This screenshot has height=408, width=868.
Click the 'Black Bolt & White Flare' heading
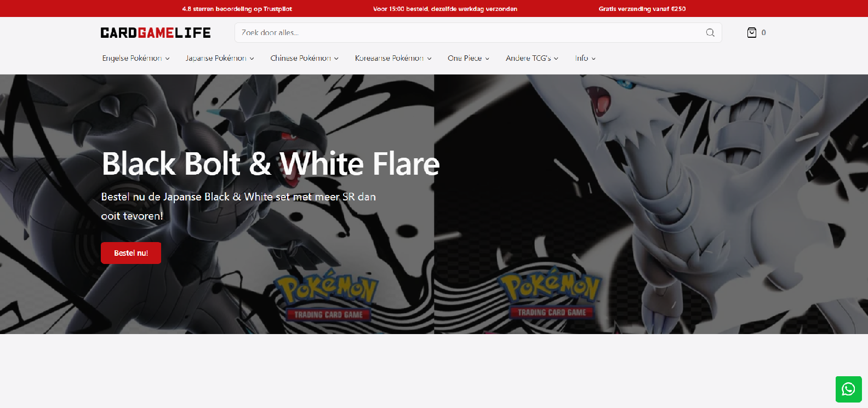tap(271, 164)
